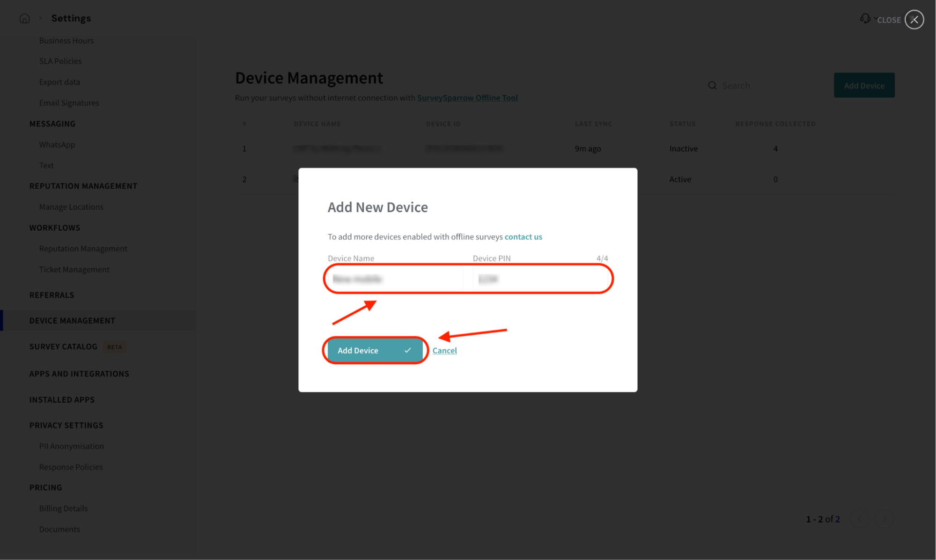Click the Device PIN input field
The width and height of the screenshot is (936, 560).
tap(540, 279)
